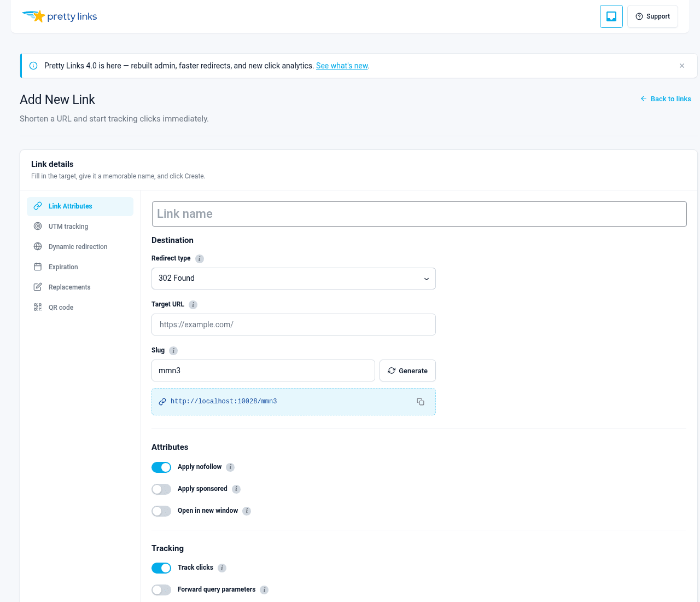
Task: Click the chain-link icon in URL preview
Action: [162, 402]
